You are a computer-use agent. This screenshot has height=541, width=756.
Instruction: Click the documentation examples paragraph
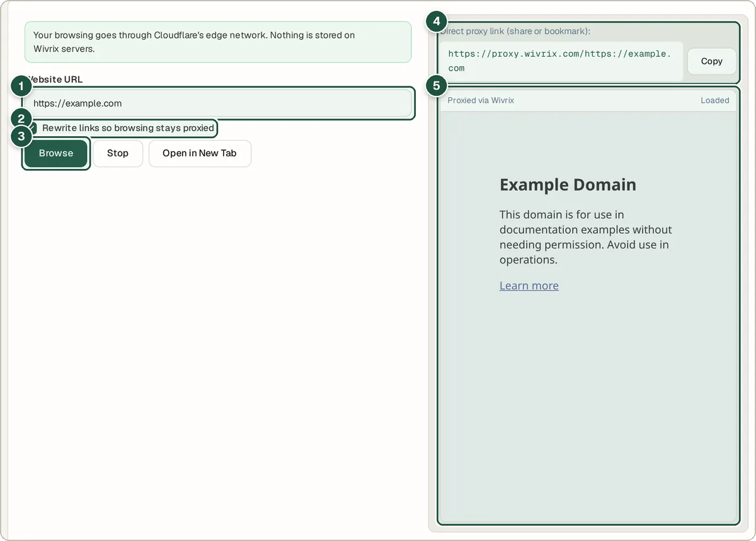[x=586, y=237]
